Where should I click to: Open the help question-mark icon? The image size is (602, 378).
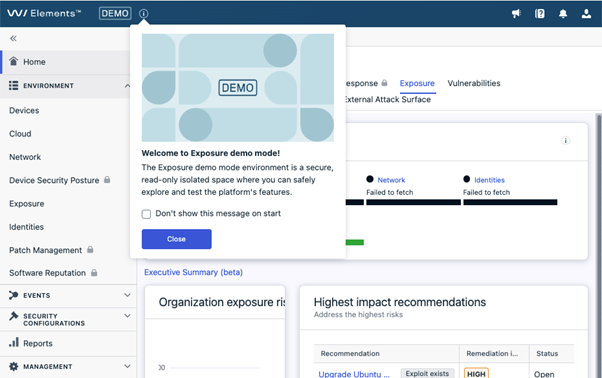[539, 14]
